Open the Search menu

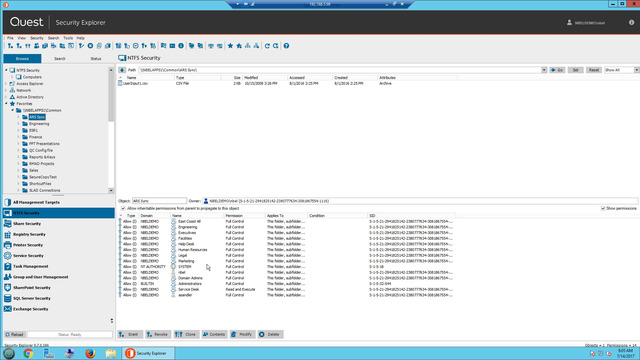[x=53, y=38]
